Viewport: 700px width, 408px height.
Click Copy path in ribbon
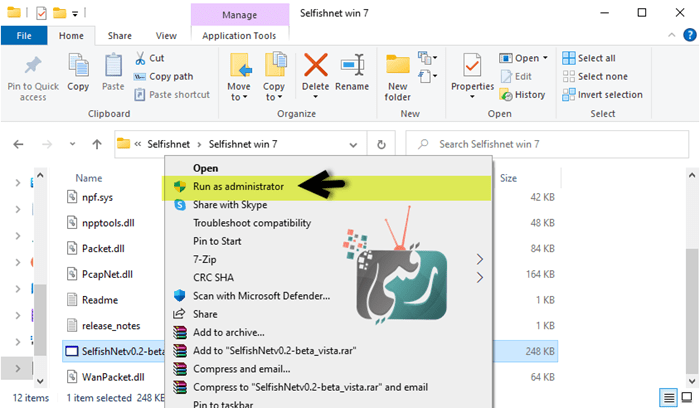tap(163, 76)
